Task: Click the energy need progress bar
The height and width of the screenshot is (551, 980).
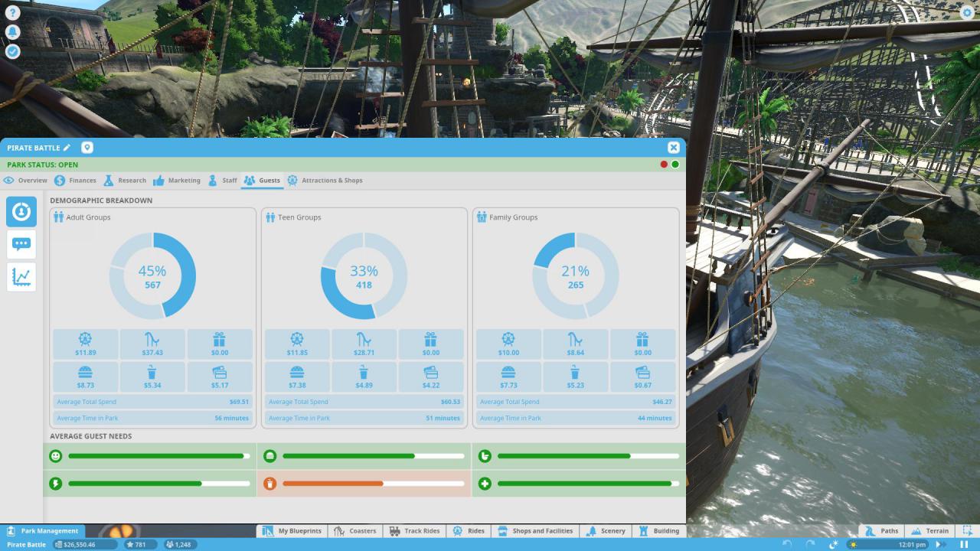Action: coord(159,484)
